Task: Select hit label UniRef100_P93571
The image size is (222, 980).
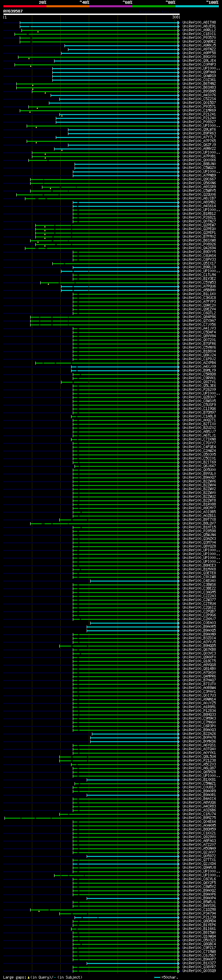Action: 199,106
